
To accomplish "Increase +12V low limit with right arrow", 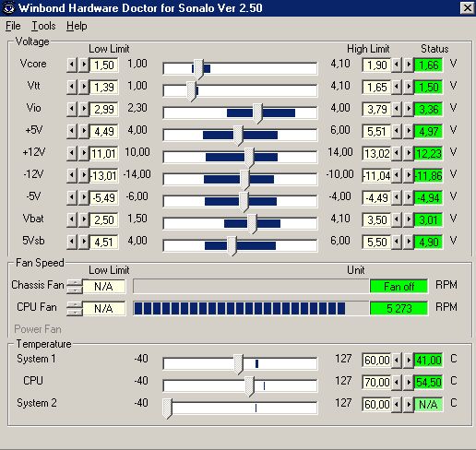I will click(x=84, y=153).
